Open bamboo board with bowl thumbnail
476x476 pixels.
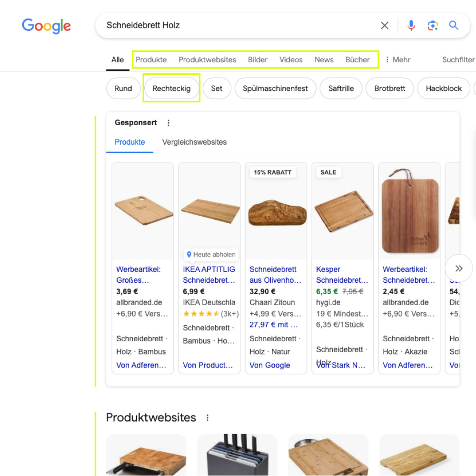[328, 455]
